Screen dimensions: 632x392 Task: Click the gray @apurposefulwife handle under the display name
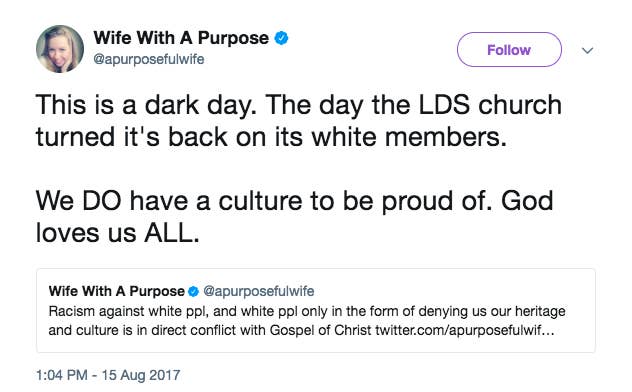pyautogui.click(x=149, y=59)
